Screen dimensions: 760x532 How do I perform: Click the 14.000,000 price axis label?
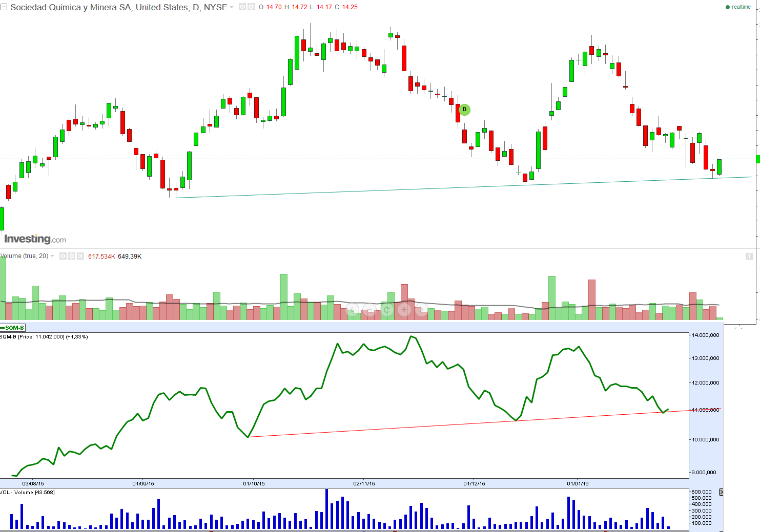coord(706,335)
